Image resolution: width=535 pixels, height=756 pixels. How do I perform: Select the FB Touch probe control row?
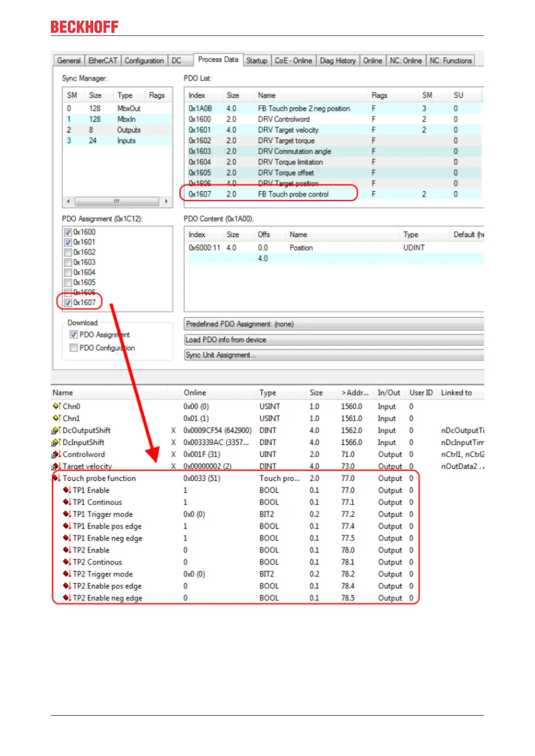tap(333, 194)
